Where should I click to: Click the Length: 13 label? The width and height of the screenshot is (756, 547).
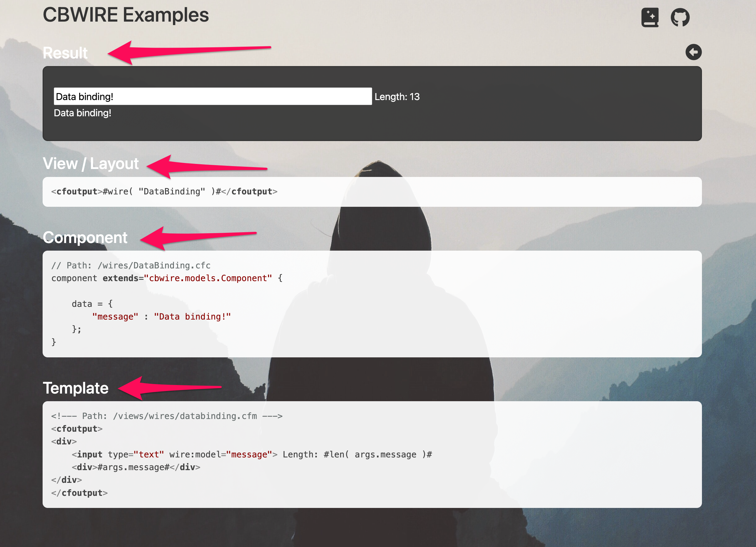397,97
